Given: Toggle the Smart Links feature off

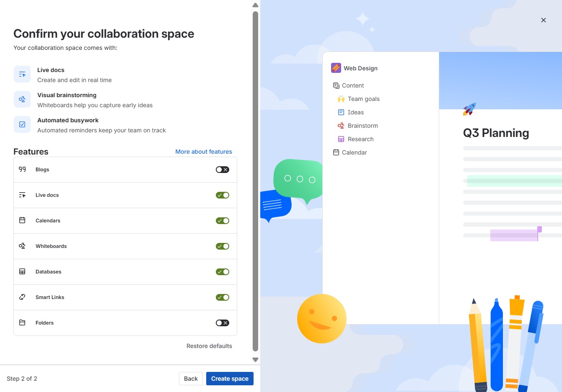Looking at the screenshot, I should click(223, 297).
